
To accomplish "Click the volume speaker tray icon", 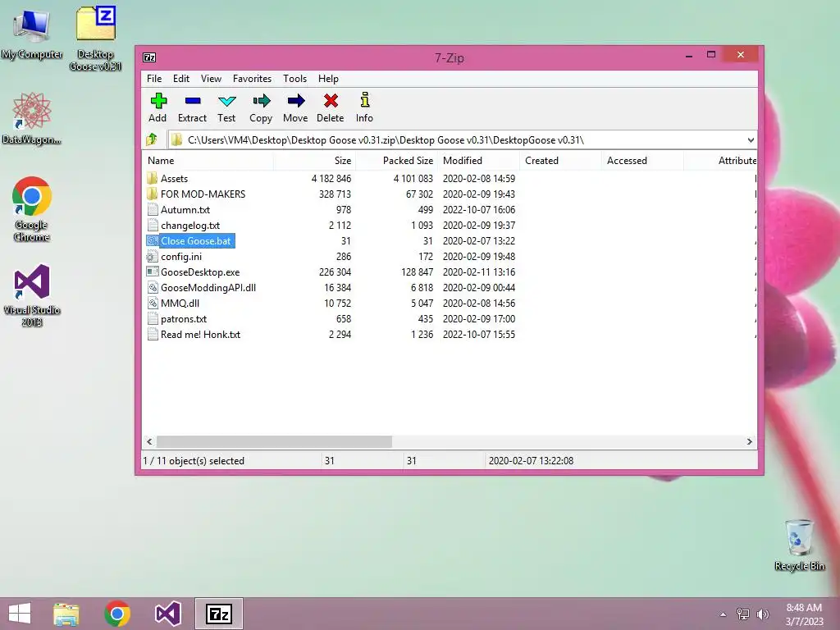I will pyautogui.click(x=763, y=614).
